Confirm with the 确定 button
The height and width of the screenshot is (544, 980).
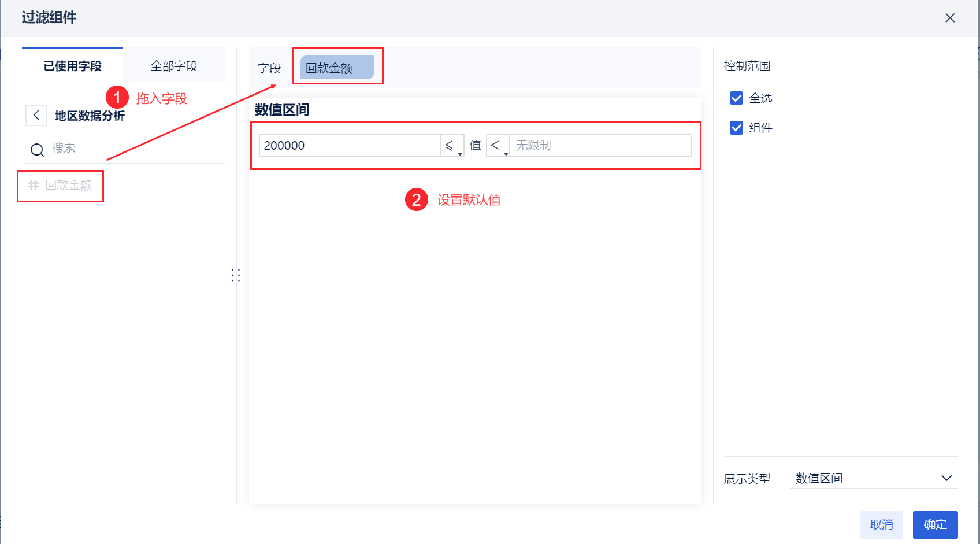[x=935, y=524]
